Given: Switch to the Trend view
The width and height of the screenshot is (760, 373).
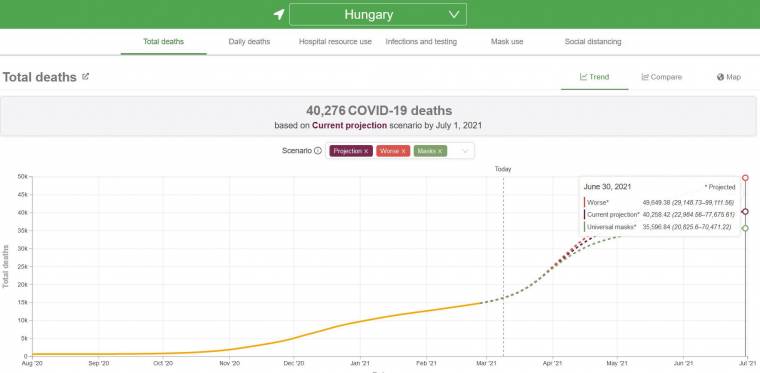Looking at the screenshot, I should pos(595,77).
